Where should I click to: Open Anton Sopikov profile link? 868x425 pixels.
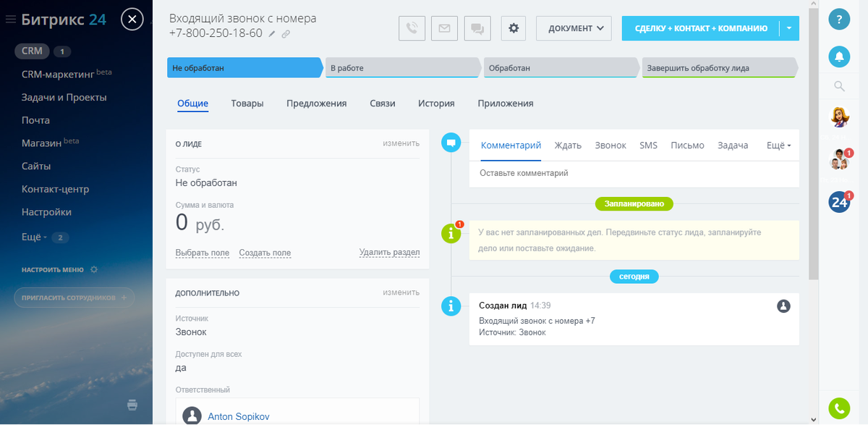238,416
